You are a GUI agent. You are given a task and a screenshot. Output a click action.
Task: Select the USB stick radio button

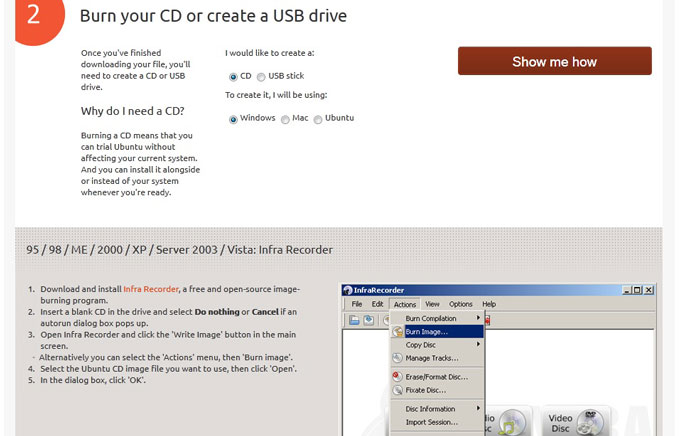261,77
